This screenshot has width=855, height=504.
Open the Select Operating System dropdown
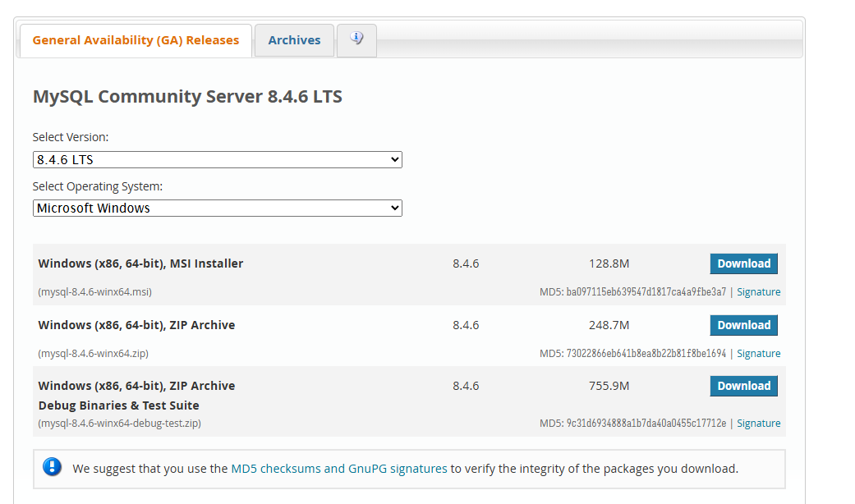[218, 208]
